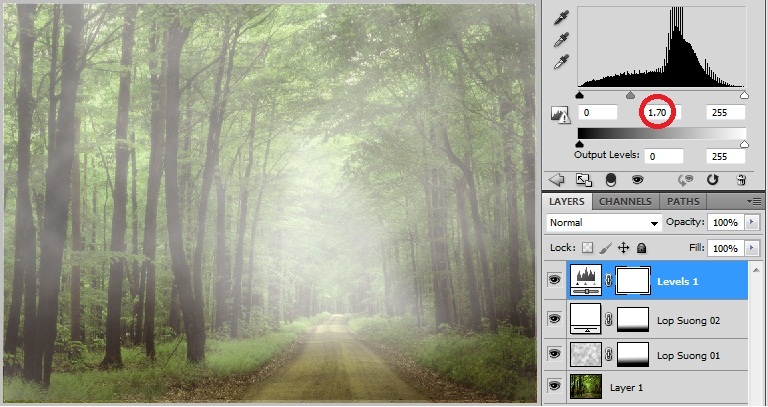Select the gray point eyedropper
The image size is (768, 407).
561,39
